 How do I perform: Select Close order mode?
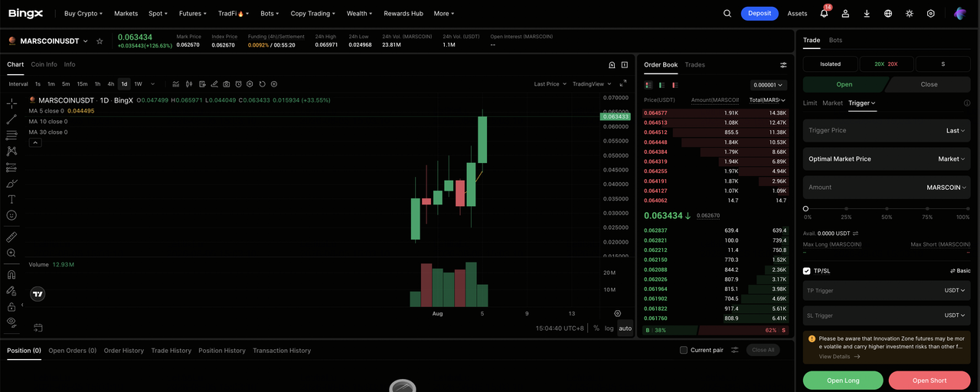(x=929, y=84)
